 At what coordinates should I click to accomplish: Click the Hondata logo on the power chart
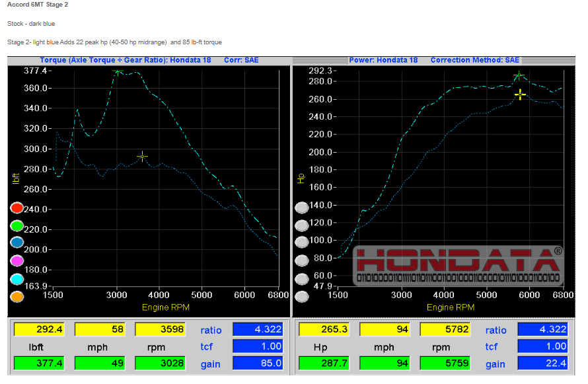click(459, 266)
